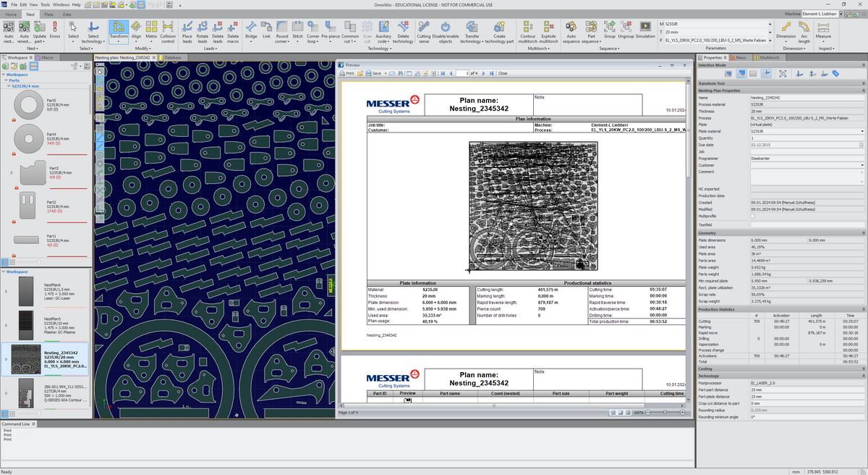Toggle the Multiprofile checkbox
Viewport: 868px width, 475px height.
pos(752,216)
